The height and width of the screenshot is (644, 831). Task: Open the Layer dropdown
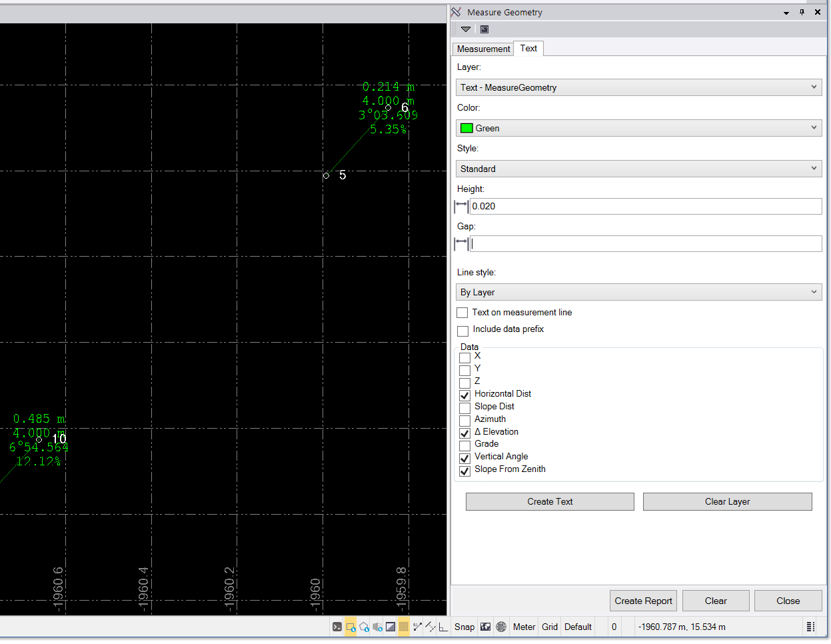638,87
